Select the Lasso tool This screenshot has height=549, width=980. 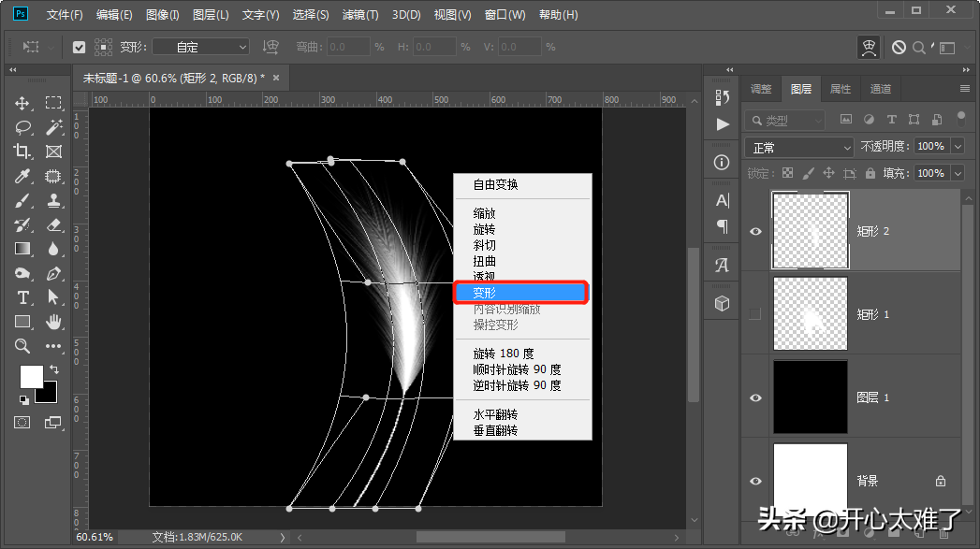click(22, 127)
